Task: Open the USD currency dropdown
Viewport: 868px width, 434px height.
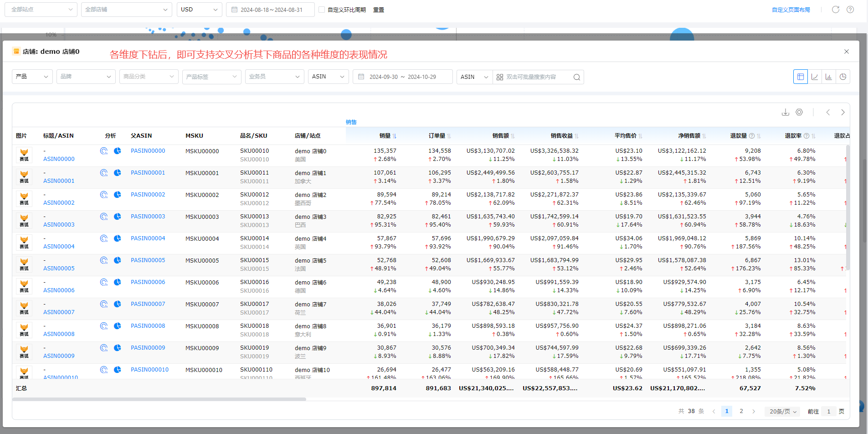Action: [199, 10]
